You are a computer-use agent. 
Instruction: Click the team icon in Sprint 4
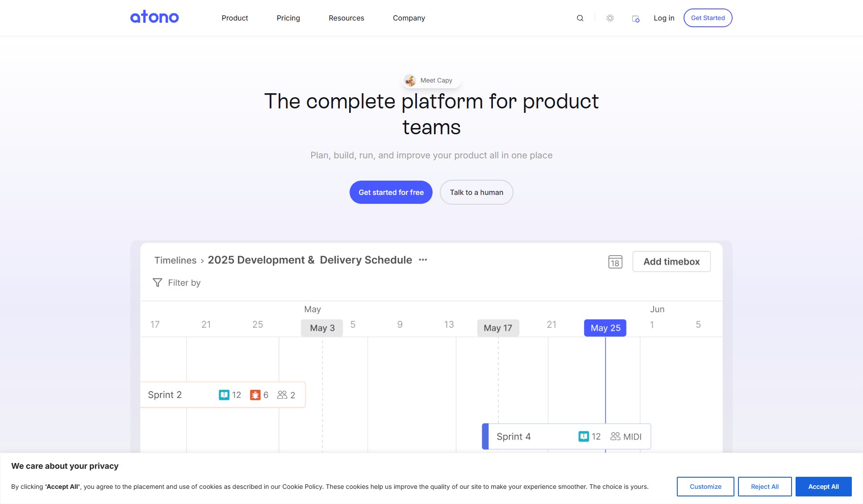tap(615, 436)
